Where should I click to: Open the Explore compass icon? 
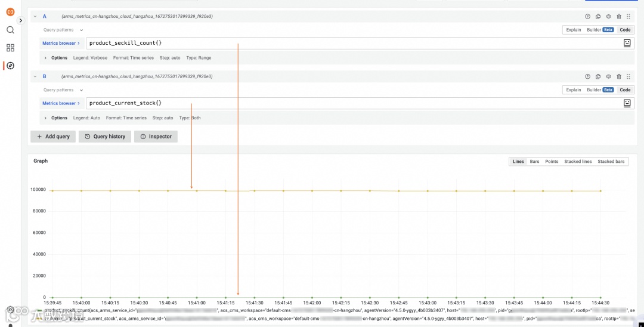(10, 66)
